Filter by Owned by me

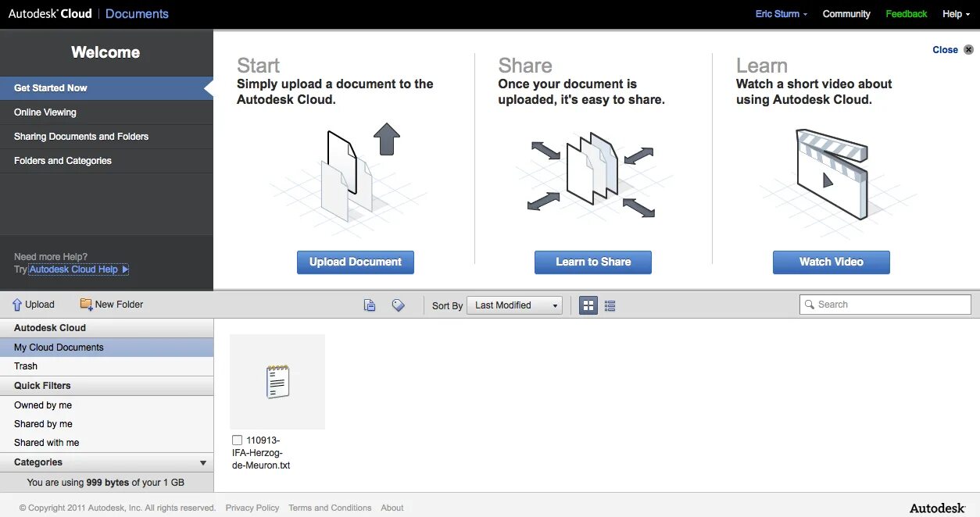106,405
